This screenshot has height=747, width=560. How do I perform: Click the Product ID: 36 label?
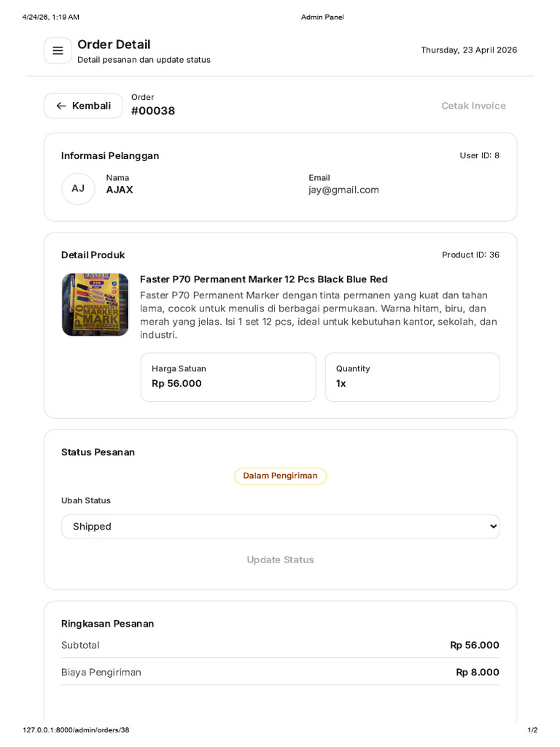pyautogui.click(x=470, y=255)
